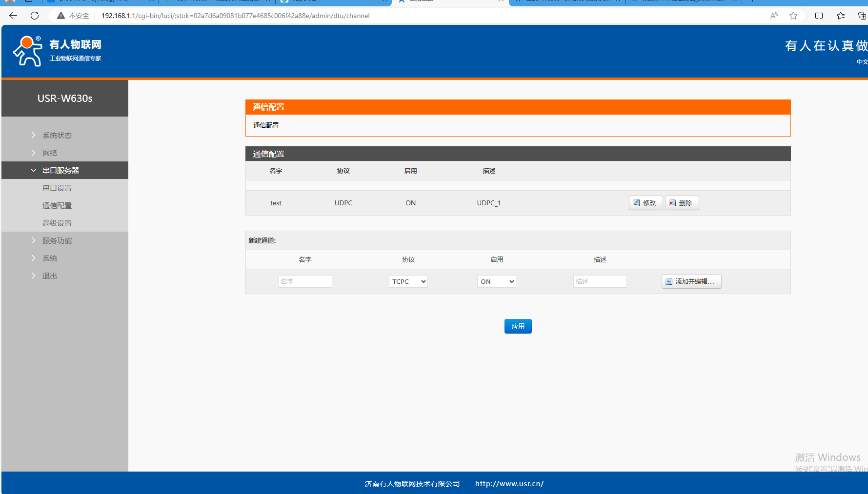Delete the test channel with 删除

(x=682, y=203)
